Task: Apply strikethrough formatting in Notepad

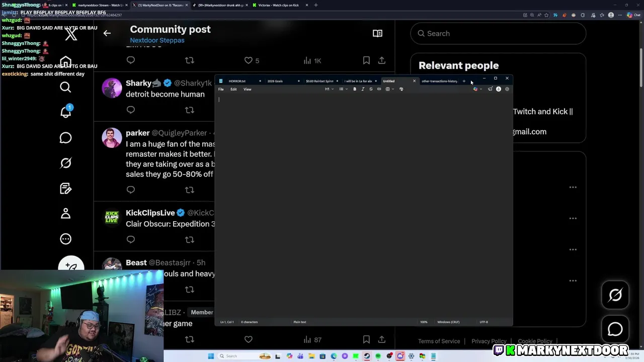Action: (371, 89)
